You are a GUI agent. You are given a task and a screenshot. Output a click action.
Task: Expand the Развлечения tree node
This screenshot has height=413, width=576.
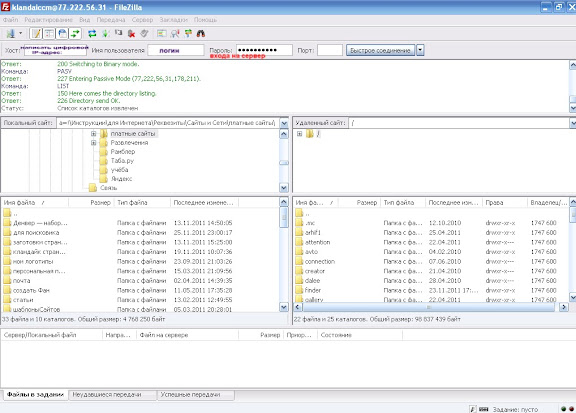coord(94,143)
